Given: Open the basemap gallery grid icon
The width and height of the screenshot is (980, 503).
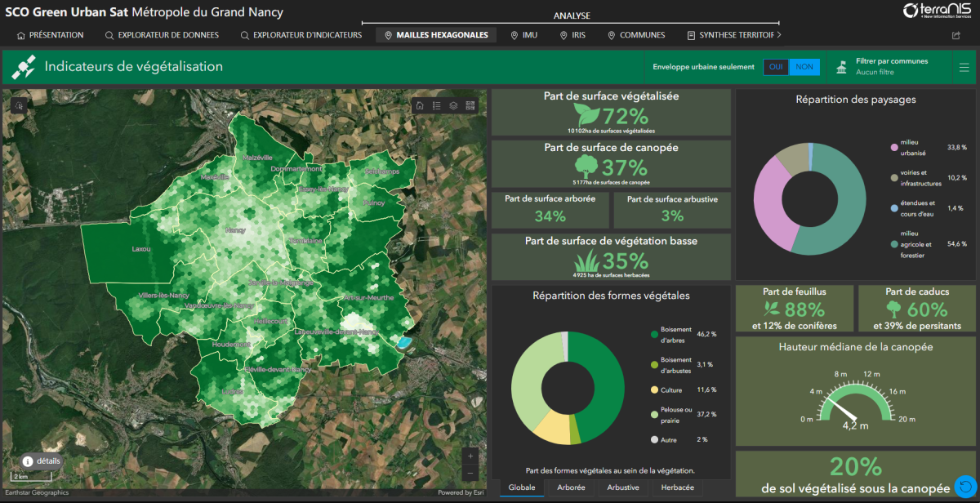Looking at the screenshot, I should tap(470, 105).
